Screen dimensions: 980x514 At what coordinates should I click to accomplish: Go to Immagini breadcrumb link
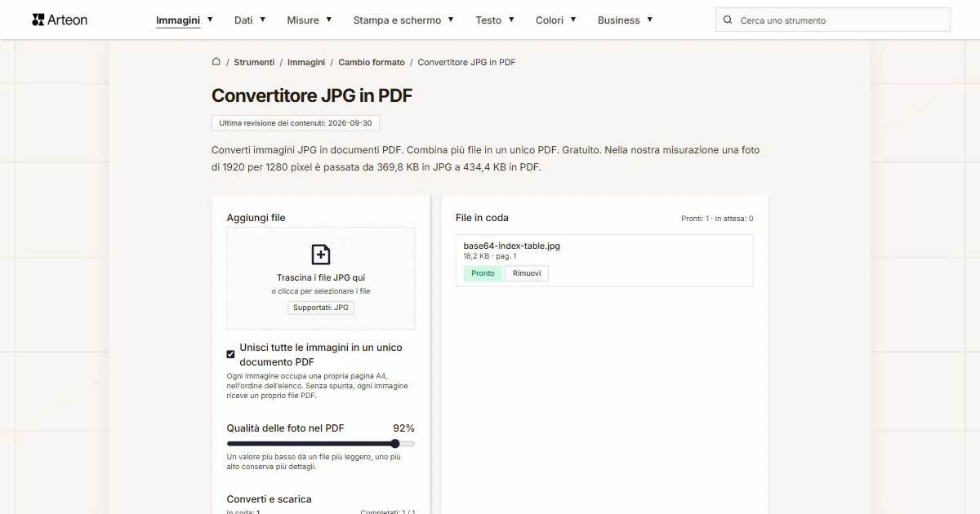[306, 62]
